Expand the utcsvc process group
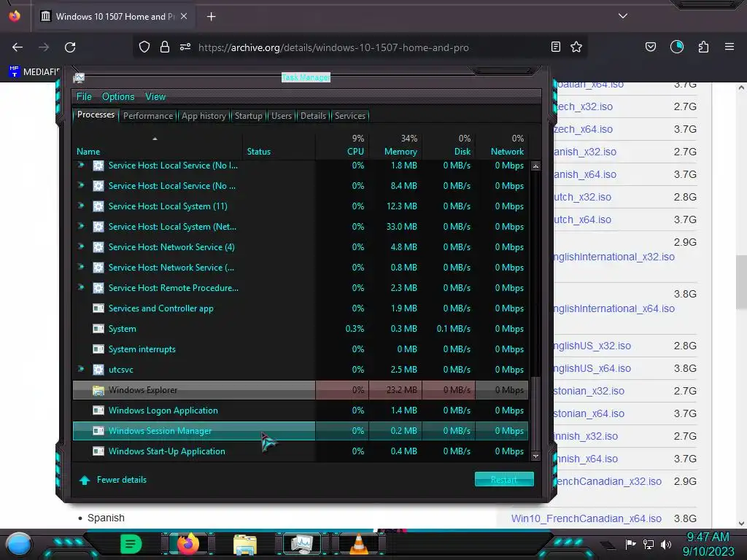The image size is (747, 560). pyautogui.click(x=81, y=369)
